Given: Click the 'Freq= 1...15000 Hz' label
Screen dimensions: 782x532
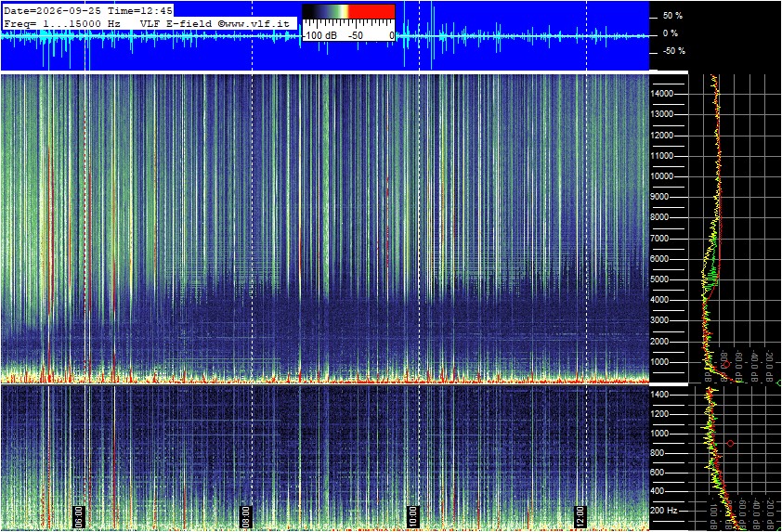Looking at the screenshot, I should 62,23.
